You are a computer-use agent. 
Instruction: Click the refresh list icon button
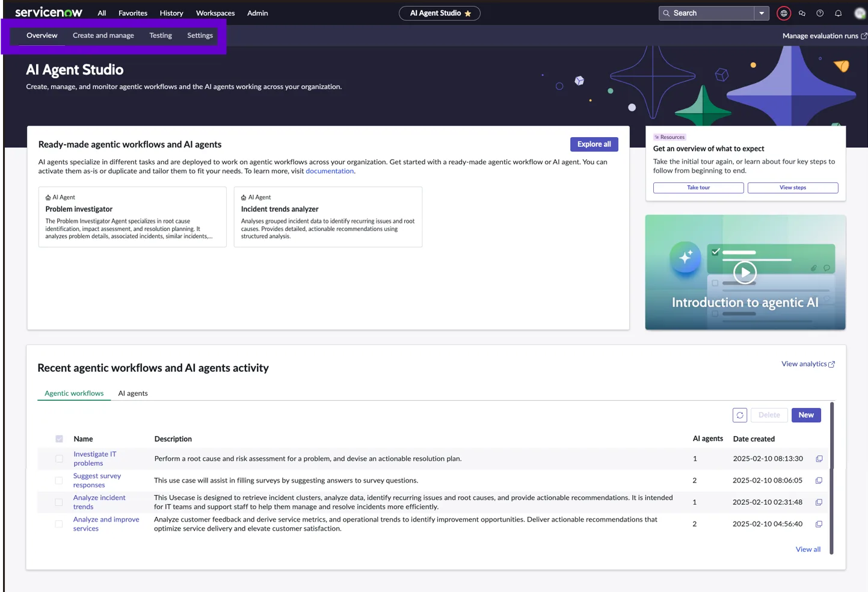click(740, 415)
